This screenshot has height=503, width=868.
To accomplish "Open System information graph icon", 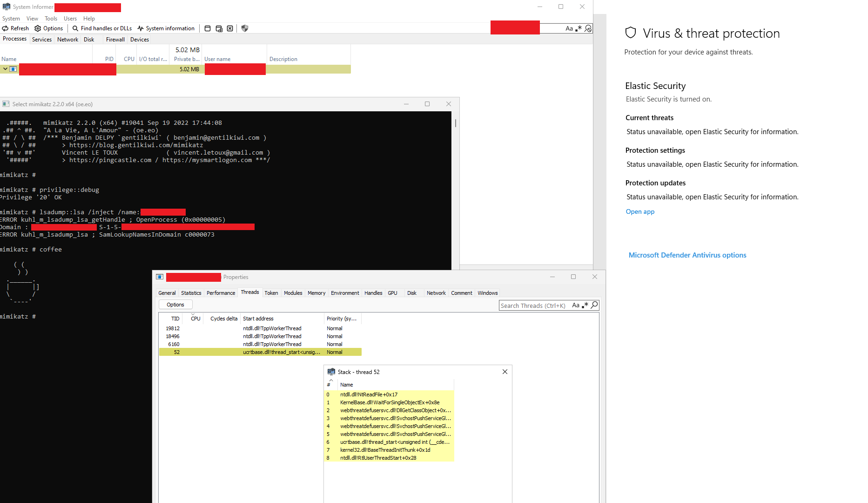I will tap(141, 28).
